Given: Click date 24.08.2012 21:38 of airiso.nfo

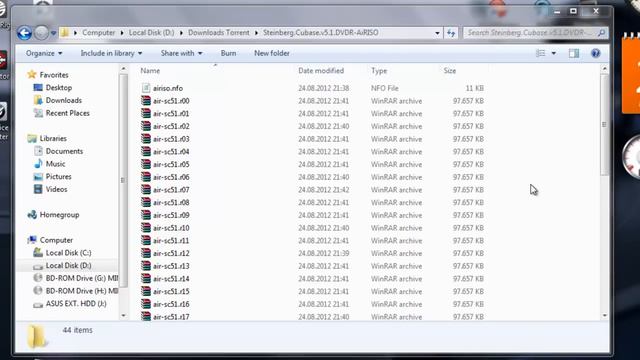Looking at the screenshot, I should (x=323, y=88).
